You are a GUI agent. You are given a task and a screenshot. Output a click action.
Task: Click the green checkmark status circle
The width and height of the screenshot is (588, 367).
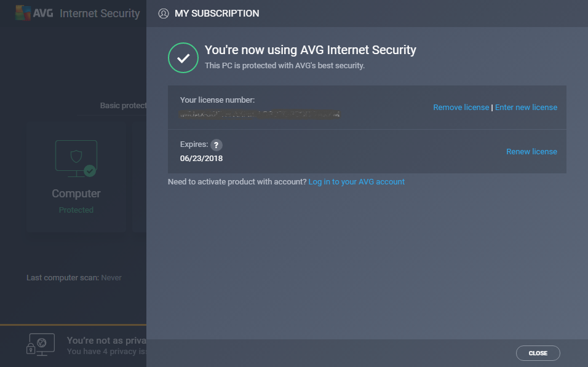coord(183,58)
